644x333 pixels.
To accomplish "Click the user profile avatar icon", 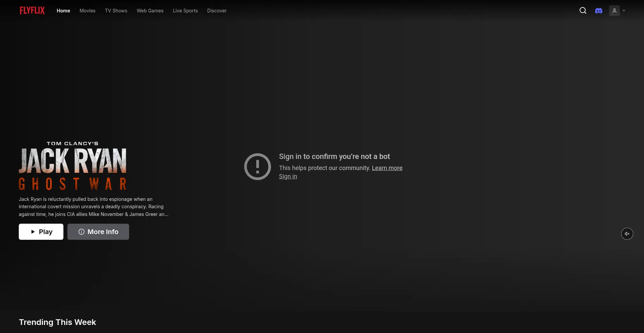I will pyautogui.click(x=614, y=11).
